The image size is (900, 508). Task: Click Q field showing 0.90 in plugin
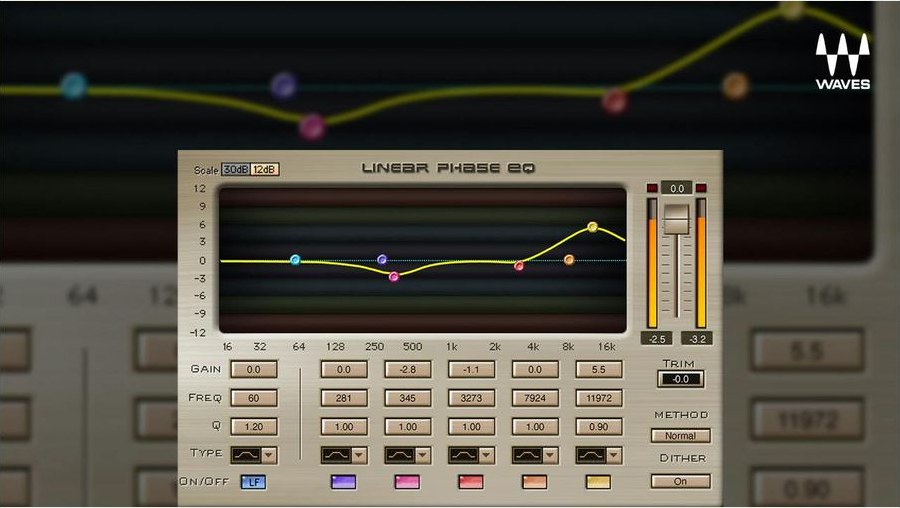(599, 426)
